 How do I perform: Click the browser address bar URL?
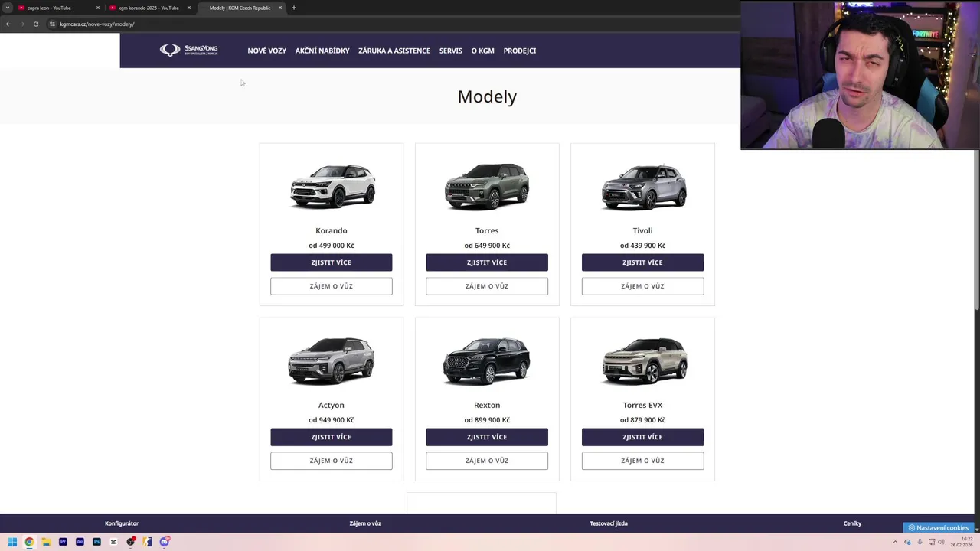click(x=97, y=24)
